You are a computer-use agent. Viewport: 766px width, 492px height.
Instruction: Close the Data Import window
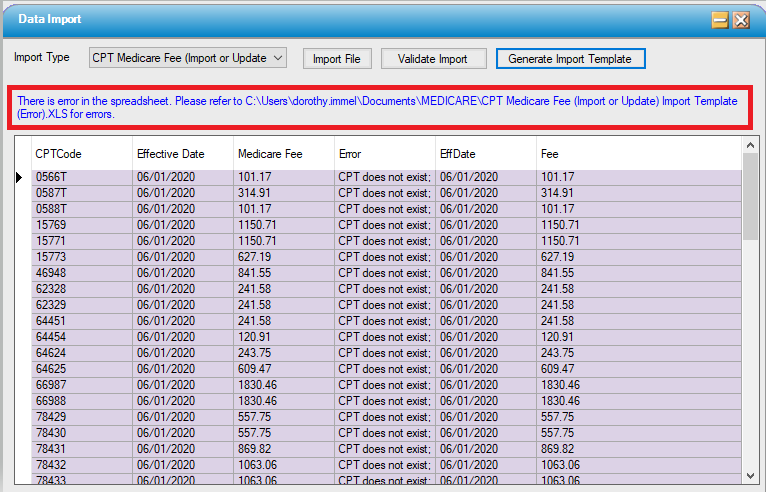pos(741,20)
